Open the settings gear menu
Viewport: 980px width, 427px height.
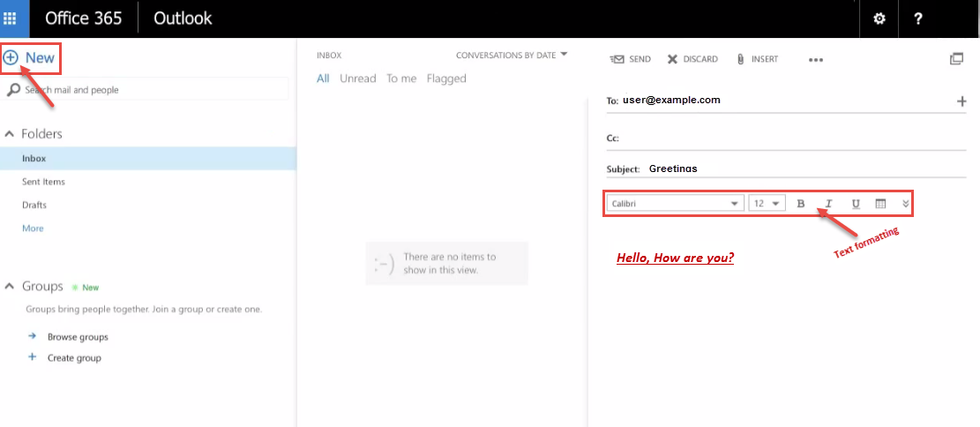point(879,19)
